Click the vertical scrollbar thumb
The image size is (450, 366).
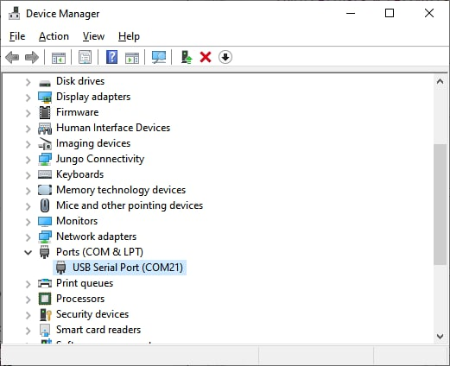coord(440,204)
